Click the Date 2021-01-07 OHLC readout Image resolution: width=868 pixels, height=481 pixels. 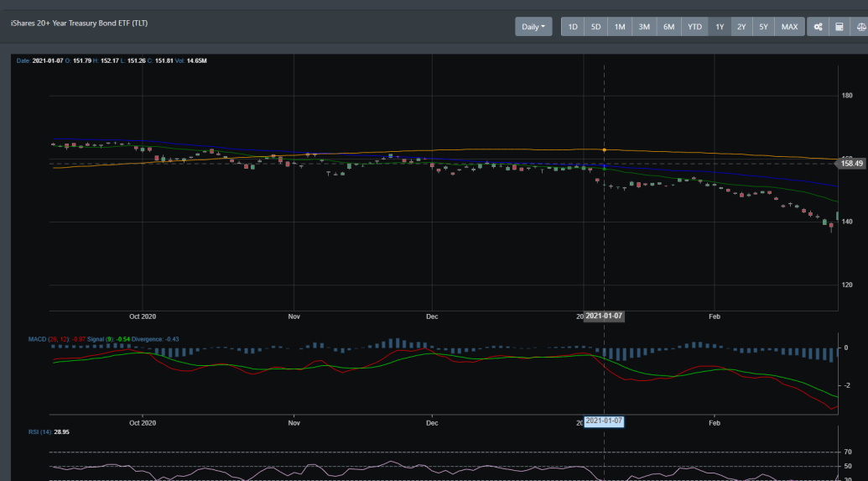tap(112, 61)
